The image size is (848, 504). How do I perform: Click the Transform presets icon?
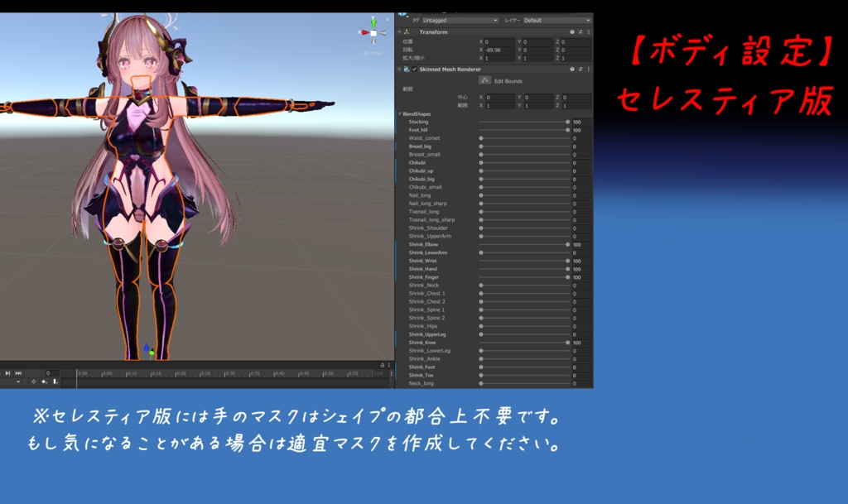[581, 32]
